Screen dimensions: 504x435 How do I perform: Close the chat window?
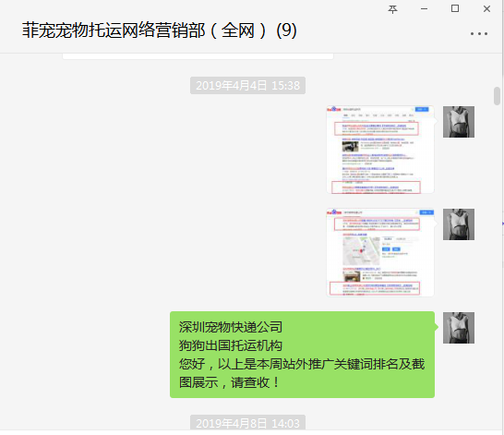pyautogui.click(x=486, y=9)
